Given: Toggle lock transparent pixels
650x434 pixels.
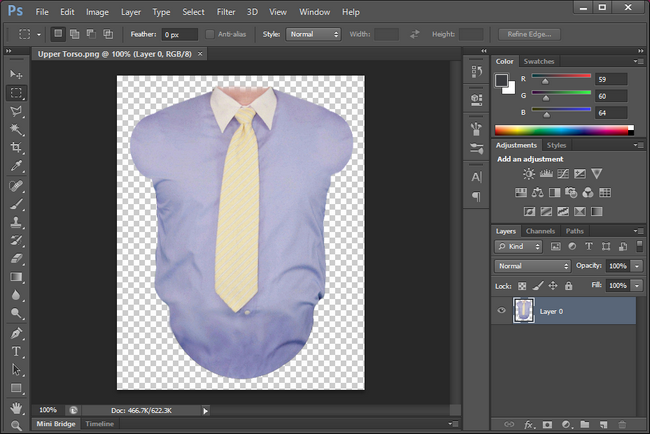Looking at the screenshot, I should click(522, 286).
